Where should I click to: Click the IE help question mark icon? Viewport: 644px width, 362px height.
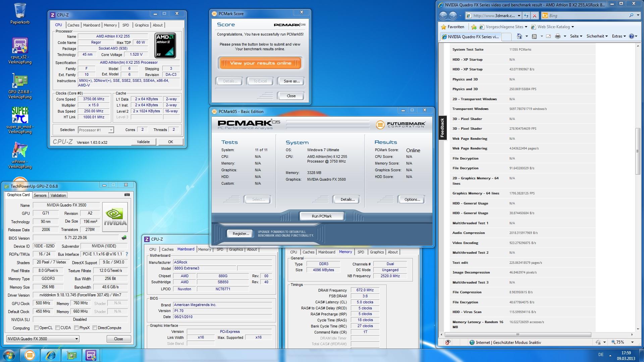coord(631,36)
